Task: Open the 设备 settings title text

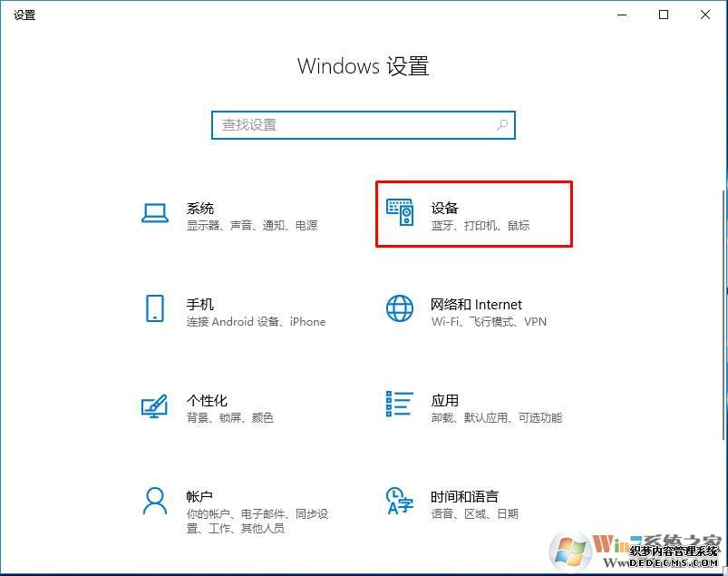Action: pyautogui.click(x=444, y=209)
